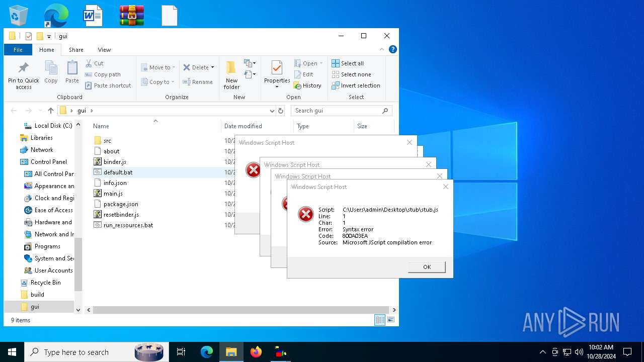The image size is (644, 362).
Task: Click Rename in the Organize group
Action: point(198,82)
